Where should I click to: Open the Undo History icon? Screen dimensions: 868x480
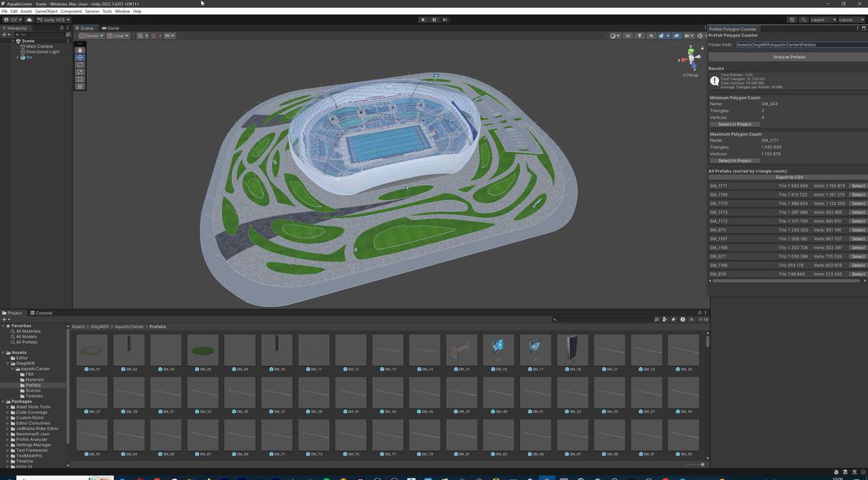[792, 20]
